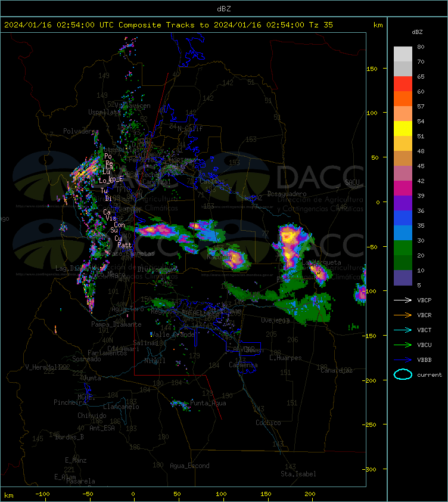
Task: Click the '200' horizontal axis tick
Action: 310,494
